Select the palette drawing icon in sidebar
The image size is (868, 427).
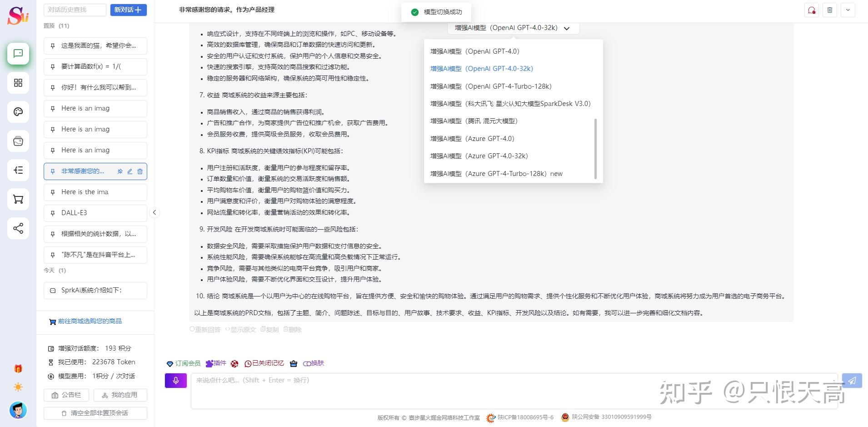tap(18, 112)
